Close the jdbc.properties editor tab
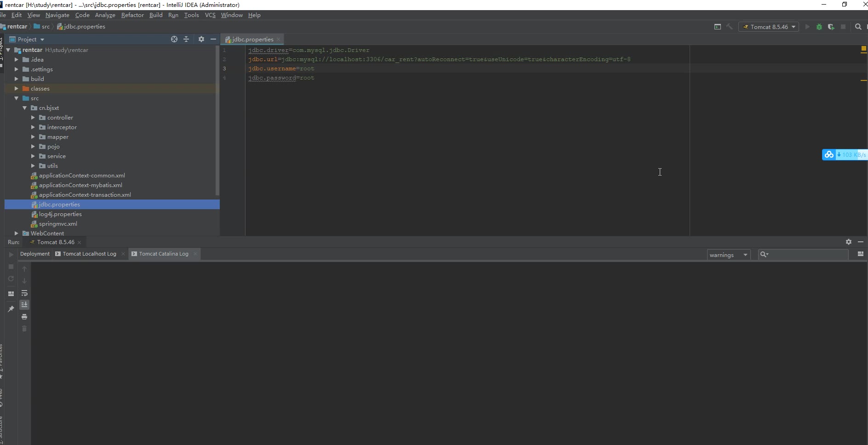The image size is (868, 445). [278, 40]
